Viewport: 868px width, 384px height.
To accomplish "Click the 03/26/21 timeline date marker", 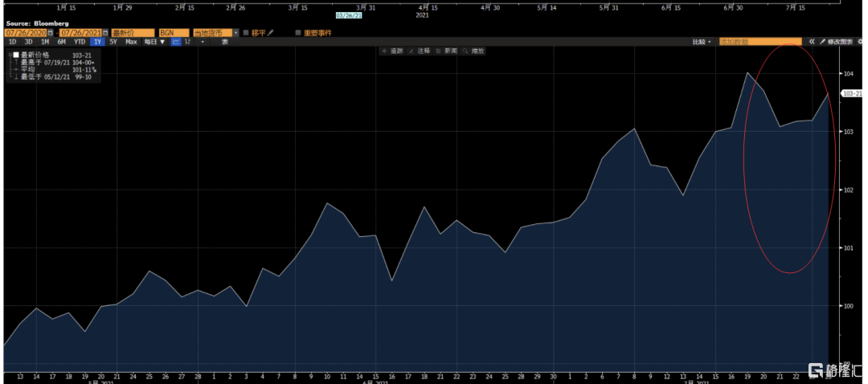I will [x=348, y=15].
